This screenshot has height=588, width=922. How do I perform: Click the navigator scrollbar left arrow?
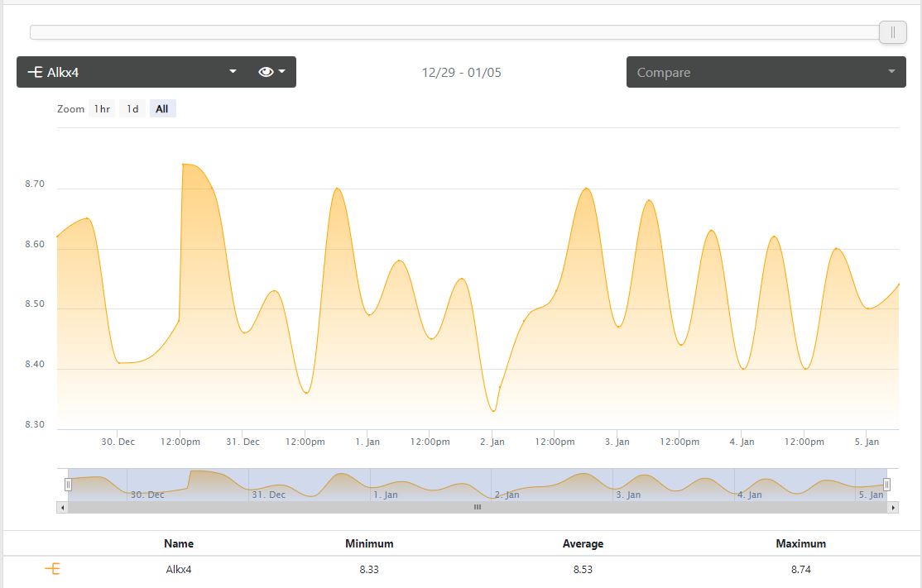pos(62,507)
